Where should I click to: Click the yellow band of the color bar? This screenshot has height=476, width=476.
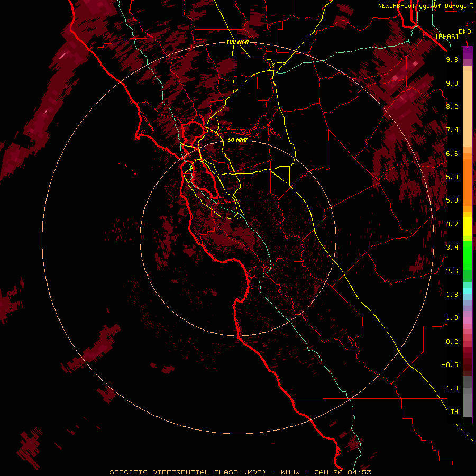click(467, 226)
